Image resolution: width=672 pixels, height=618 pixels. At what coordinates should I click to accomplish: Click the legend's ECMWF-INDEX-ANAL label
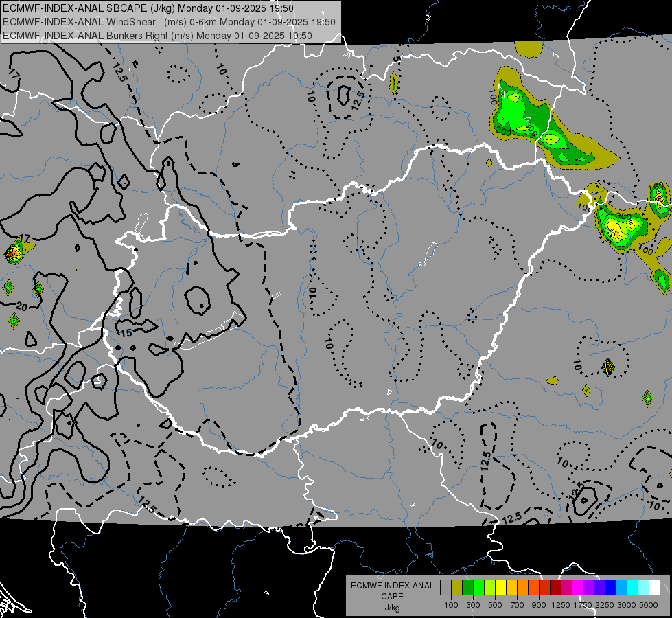click(392, 586)
